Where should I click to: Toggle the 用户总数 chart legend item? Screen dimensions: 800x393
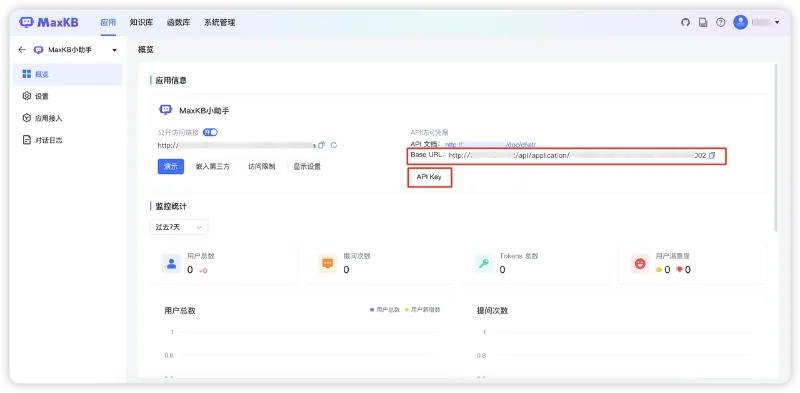click(x=384, y=310)
